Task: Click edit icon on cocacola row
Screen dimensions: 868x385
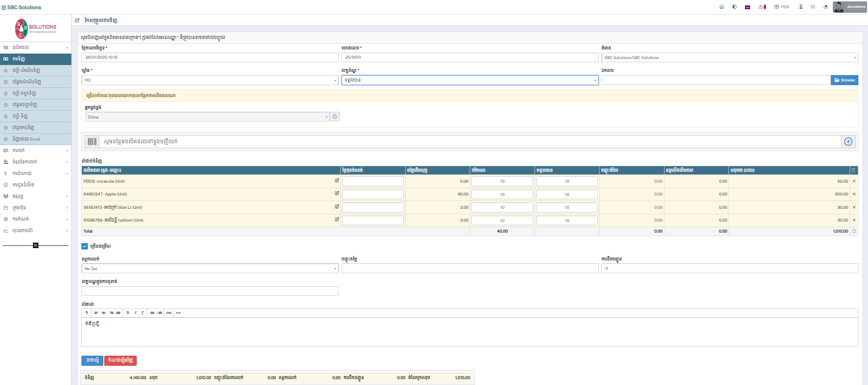Action: pos(337,181)
